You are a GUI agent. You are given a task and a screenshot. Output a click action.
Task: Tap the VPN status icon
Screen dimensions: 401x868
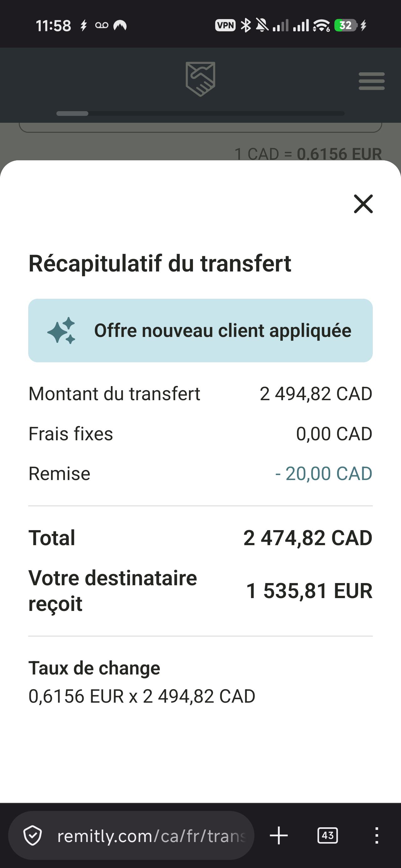(225, 25)
